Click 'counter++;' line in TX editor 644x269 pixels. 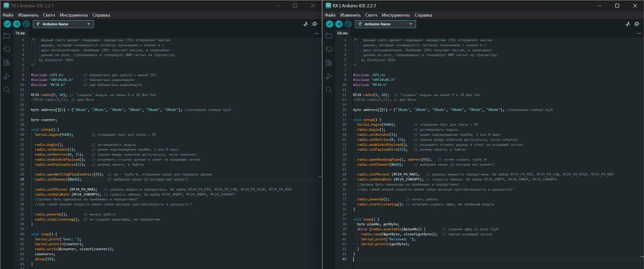[x=45, y=254]
